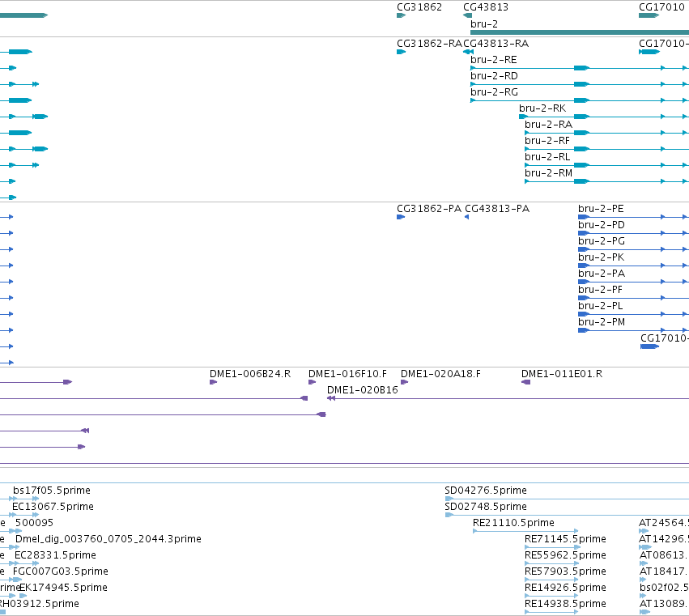Select transcript bru-2-RA
689x616 pixels.
(548, 125)
